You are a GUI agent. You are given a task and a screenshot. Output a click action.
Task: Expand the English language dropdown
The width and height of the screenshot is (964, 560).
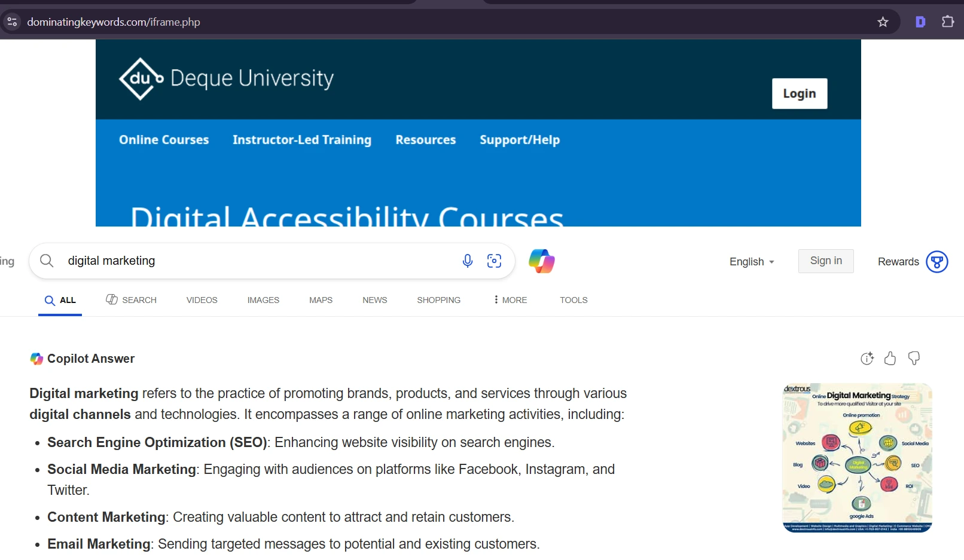[x=752, y=262]
